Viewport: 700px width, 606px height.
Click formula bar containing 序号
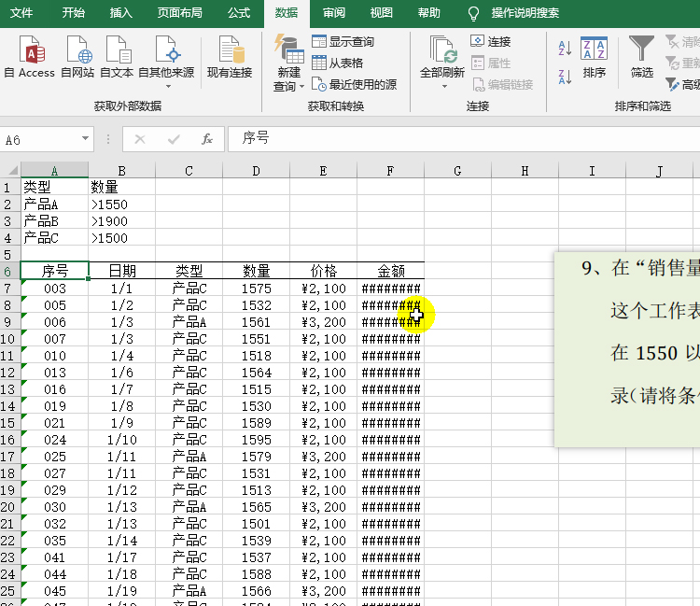point(463,139)
